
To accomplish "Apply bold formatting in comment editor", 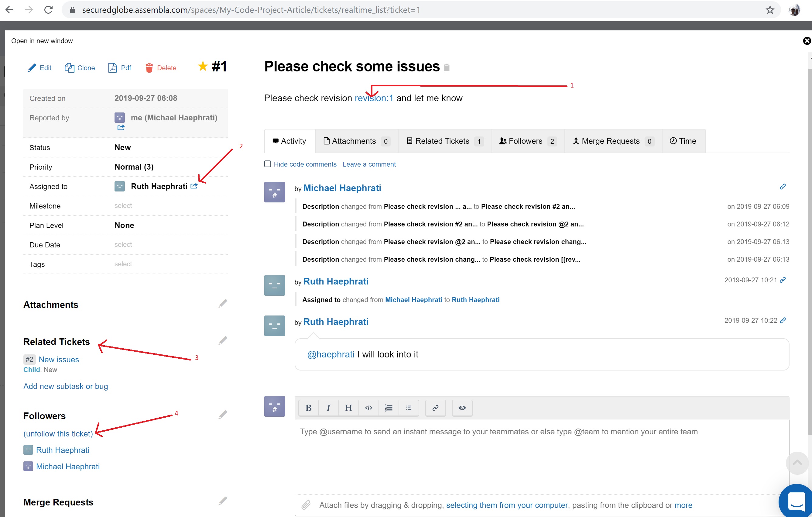I will [x=308, y=408].
